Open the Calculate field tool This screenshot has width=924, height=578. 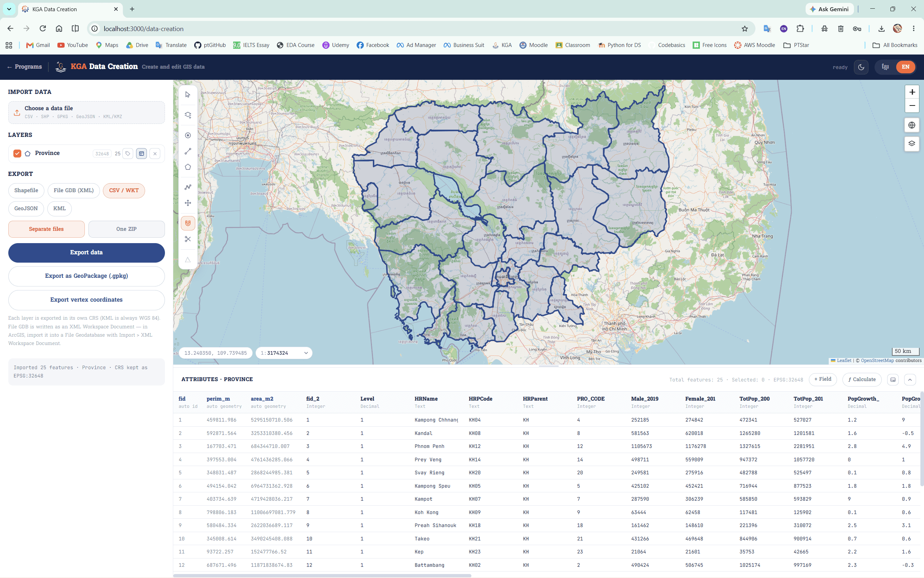click(x=862, y=379)
